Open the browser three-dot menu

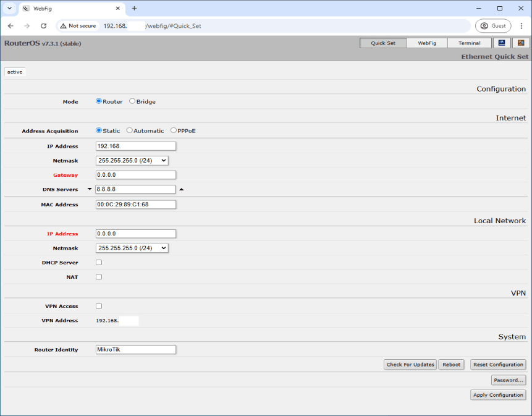[522, 26]
